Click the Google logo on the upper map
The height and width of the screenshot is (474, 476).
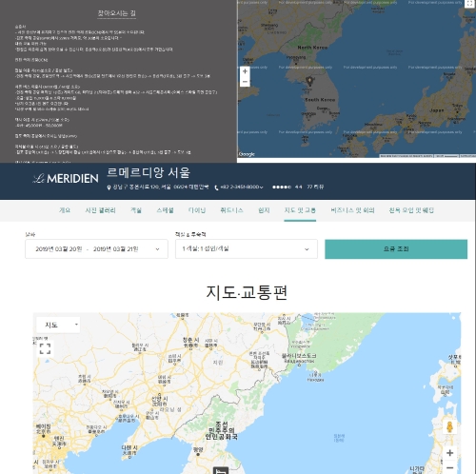click(x=247, y=154)
